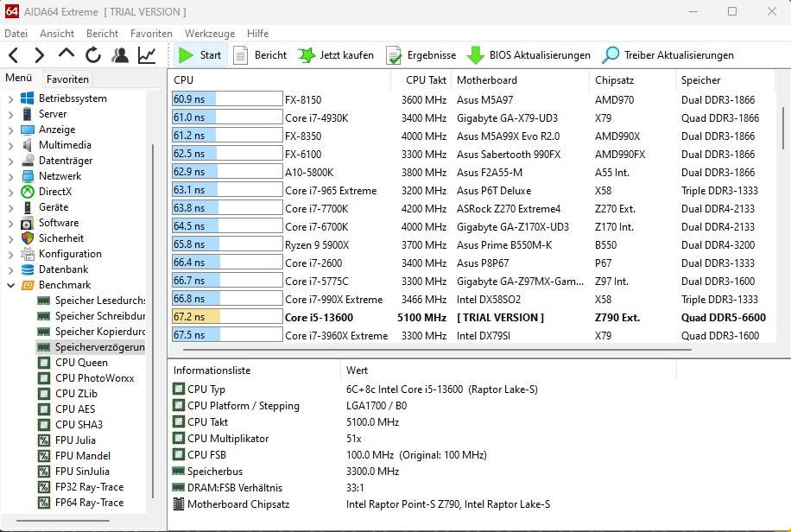Go forward with the right arrow icon
Viewport: 791px width, 532px height.
pos(40,55)
